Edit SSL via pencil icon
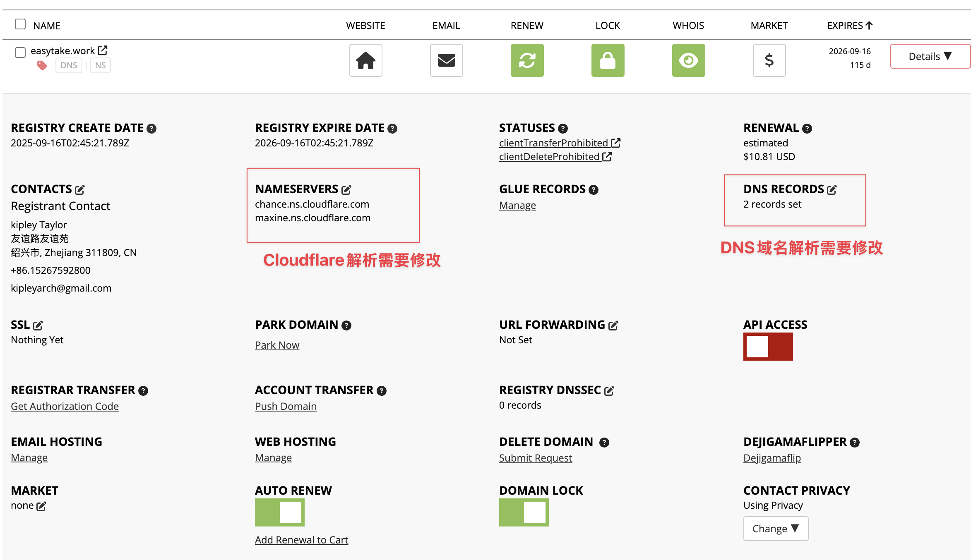This screenshot has width=971, height=560. pyautogui.click(x=38, y=325)
